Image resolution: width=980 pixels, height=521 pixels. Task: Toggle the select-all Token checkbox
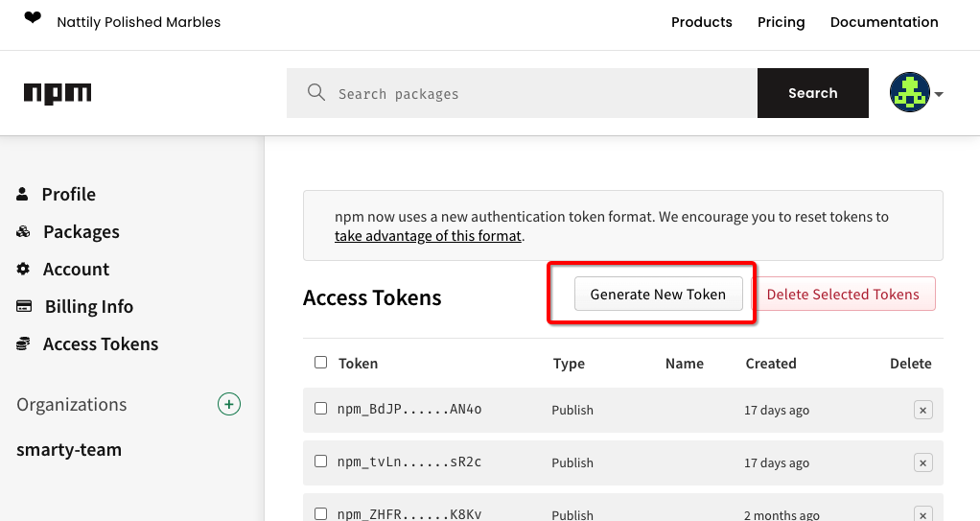tap(320, 363)
